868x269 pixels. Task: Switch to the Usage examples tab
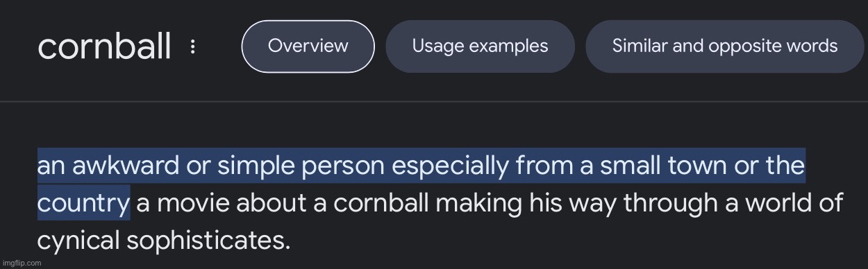click(480, 46)
